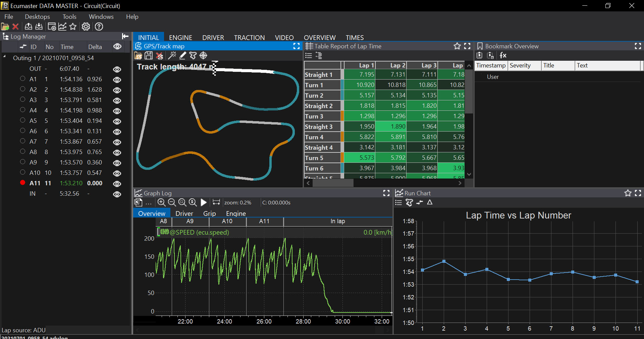Viewport: 644px width, 339px height.
Task: Click the fx function icon in Bookmark Overview
Action: point(503,55)
